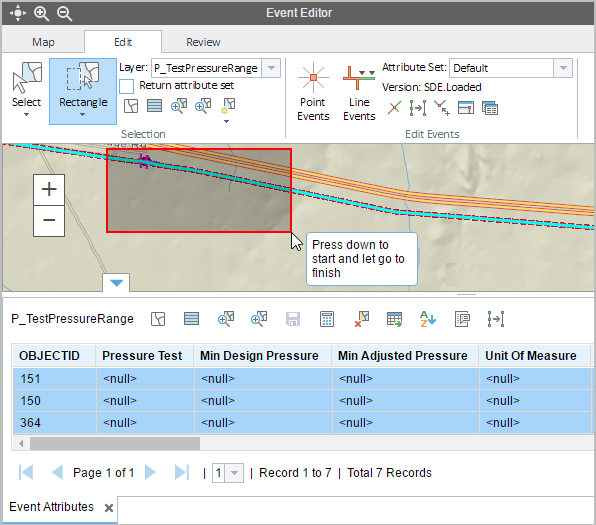The image size is (596, 525).
Task: Activate the Select tool
Action: (x=27, y=84)
